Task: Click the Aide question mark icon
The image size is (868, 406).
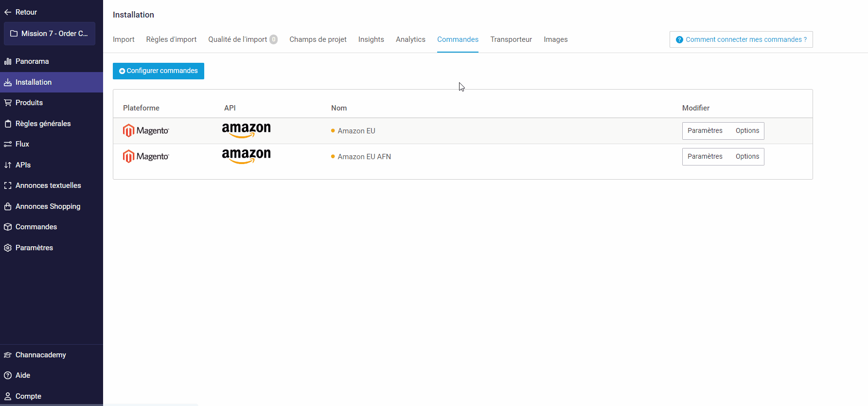Action: [8, 375]
